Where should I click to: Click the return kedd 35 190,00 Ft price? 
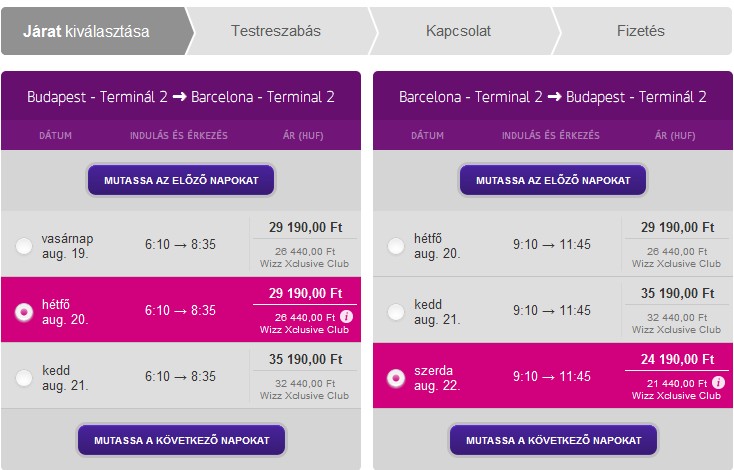[677, 294]
